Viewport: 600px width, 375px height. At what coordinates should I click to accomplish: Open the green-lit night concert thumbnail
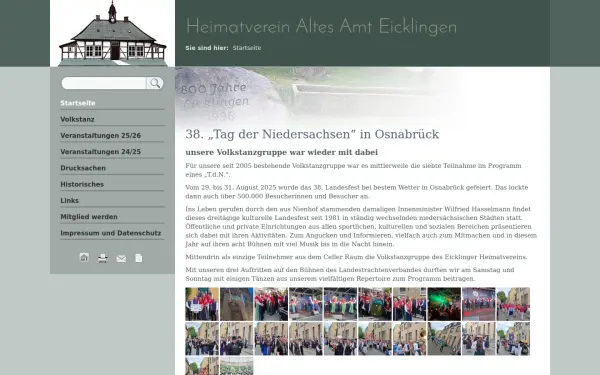click(444, 304)
